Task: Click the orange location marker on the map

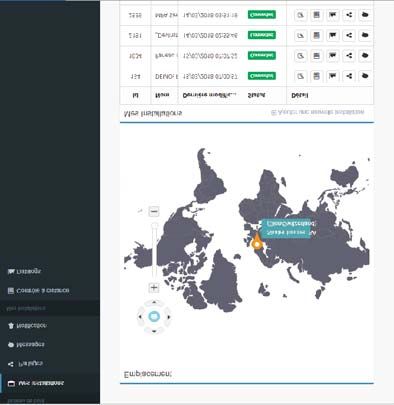Action: click(257, 242)
